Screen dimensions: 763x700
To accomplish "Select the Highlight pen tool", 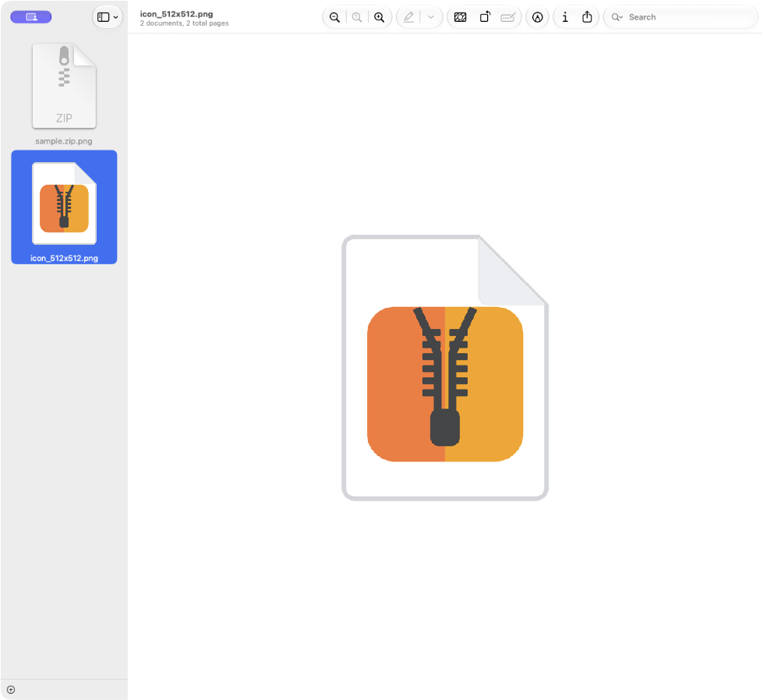I will 408,17.
